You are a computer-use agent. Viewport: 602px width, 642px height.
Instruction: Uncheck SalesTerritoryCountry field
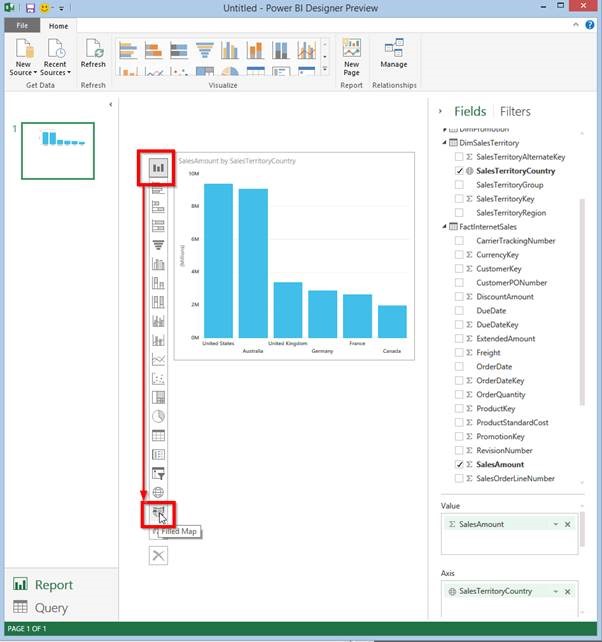pyautogui.click(x=459, y=171)
